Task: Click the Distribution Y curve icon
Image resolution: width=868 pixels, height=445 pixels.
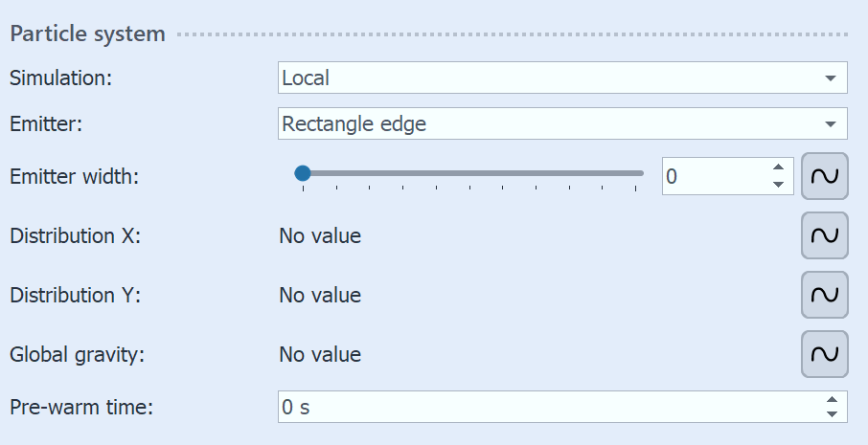Action: (824, 295)
